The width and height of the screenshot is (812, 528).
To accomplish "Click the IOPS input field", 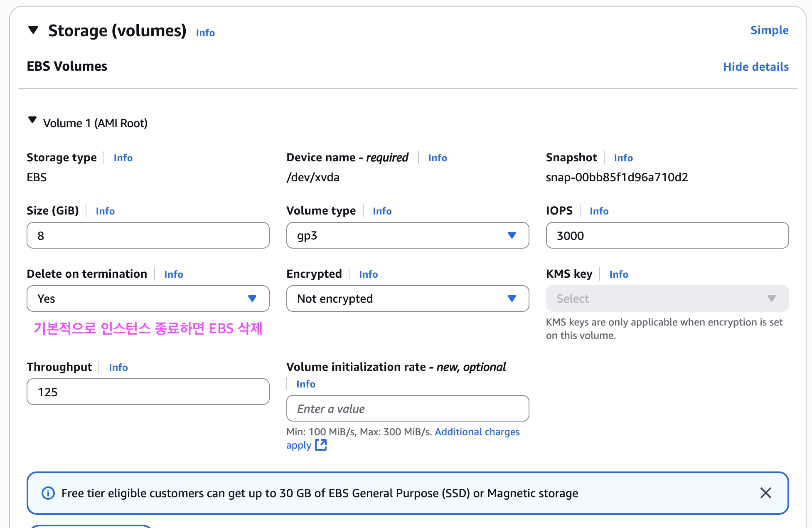I will click(667, 235).
